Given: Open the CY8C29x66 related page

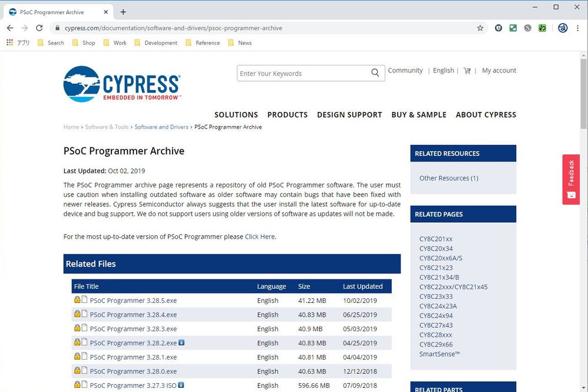Looking at the screenshot, I should 436,344.
